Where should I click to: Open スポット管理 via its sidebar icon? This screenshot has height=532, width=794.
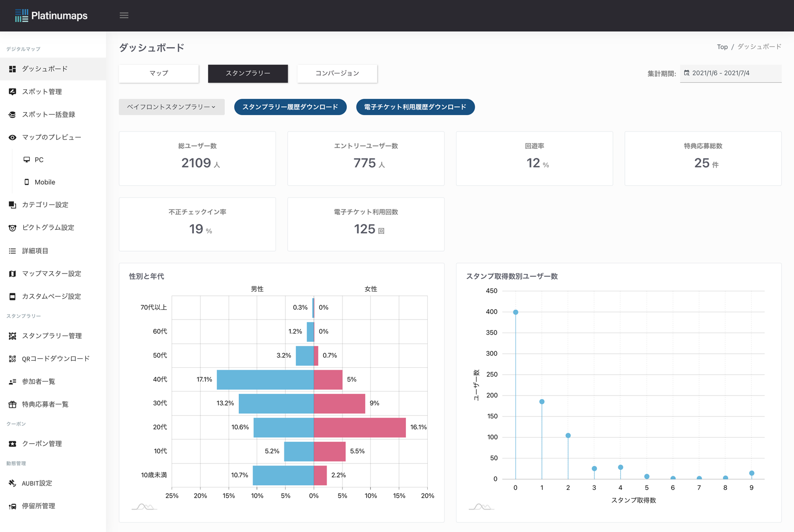(x=12, y=92)
